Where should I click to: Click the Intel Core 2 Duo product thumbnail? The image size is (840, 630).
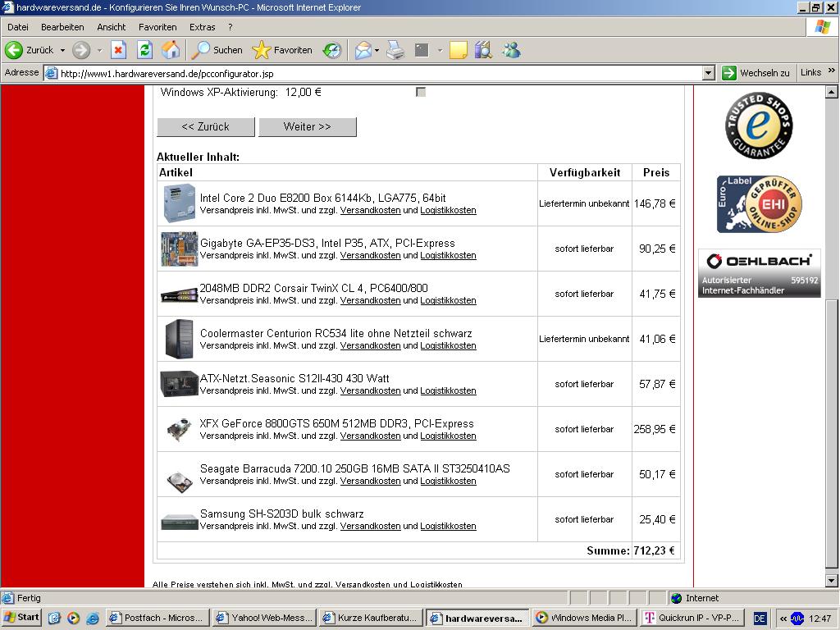click(x=179, y=203)
